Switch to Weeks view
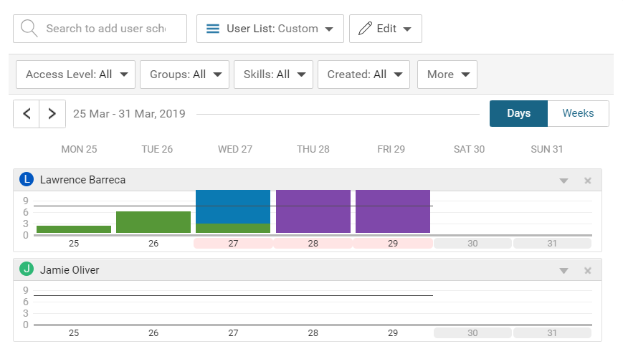623x364 pixels. click(578, 114)
